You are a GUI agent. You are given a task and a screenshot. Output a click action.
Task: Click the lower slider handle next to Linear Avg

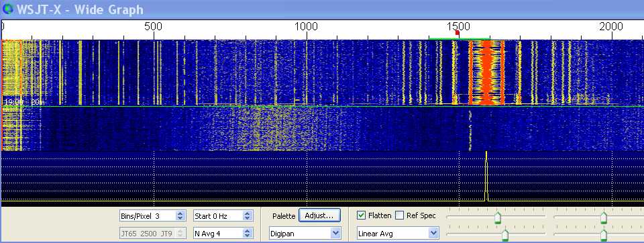[505, 235]
